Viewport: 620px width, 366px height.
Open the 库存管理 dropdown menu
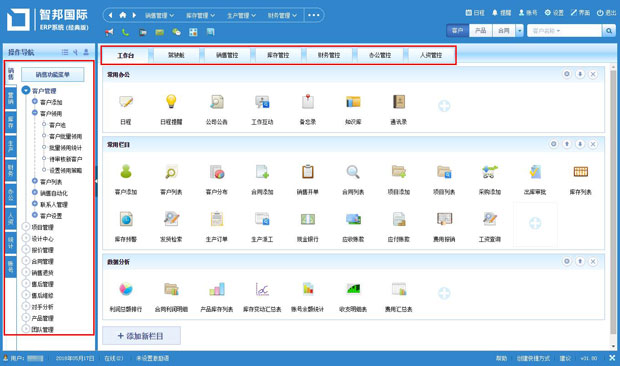[x=200, y=15]
